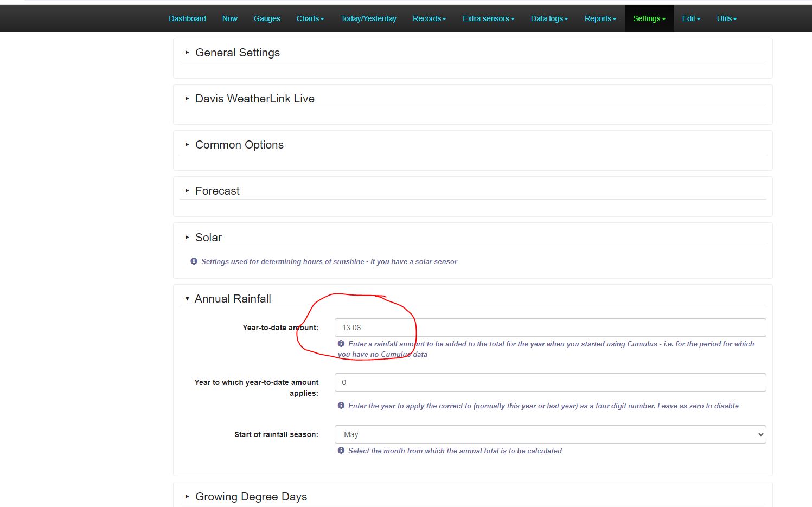The image size is (812, 507).
Task: Open the Gauges page
Action: (267, 18)
